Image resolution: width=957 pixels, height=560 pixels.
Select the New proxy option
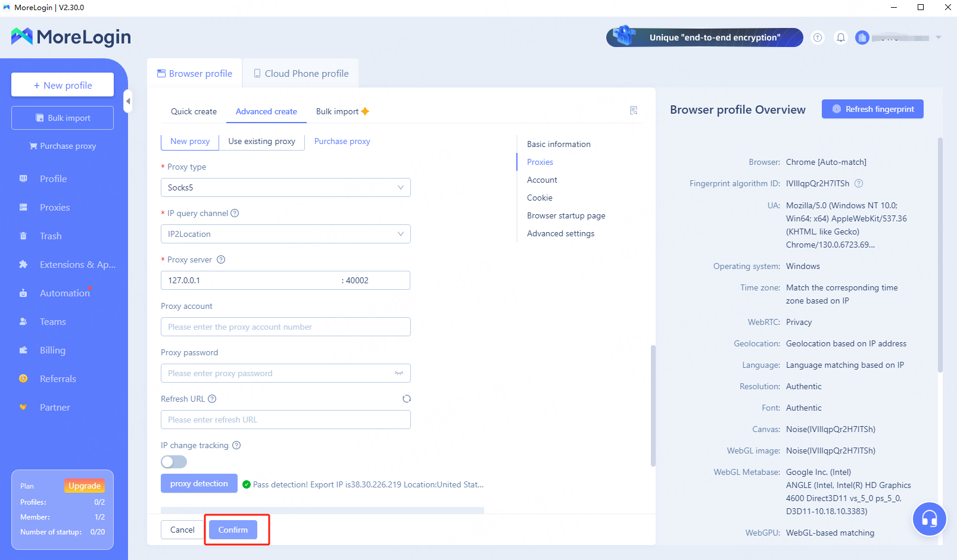click(190, 141)
